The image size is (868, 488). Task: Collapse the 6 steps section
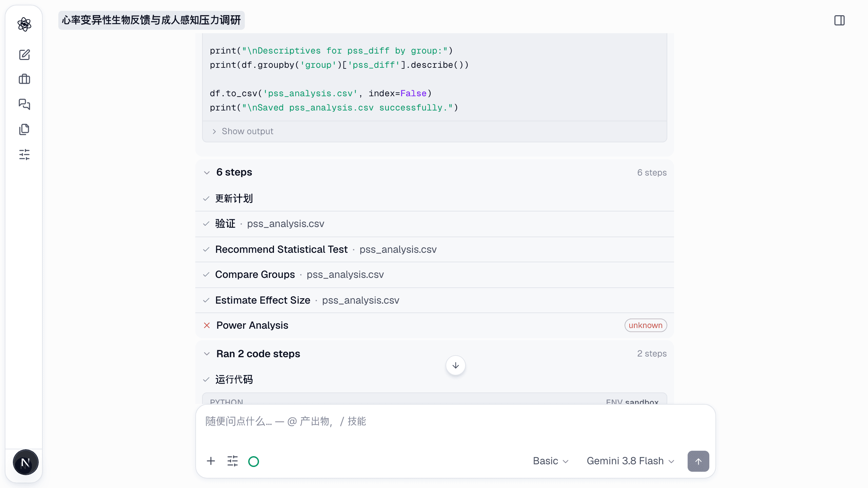pos(207,172)
